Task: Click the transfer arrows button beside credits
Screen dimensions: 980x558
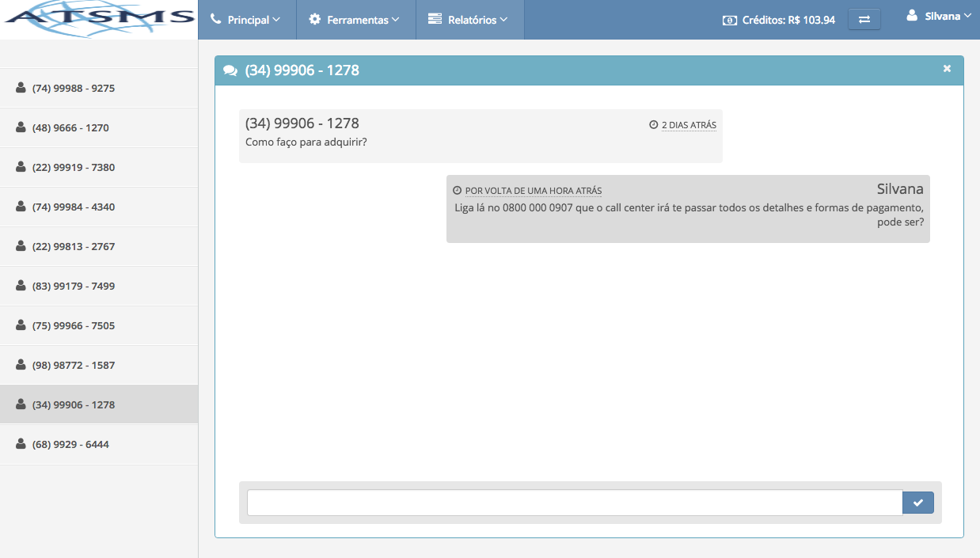Action: 864,20
